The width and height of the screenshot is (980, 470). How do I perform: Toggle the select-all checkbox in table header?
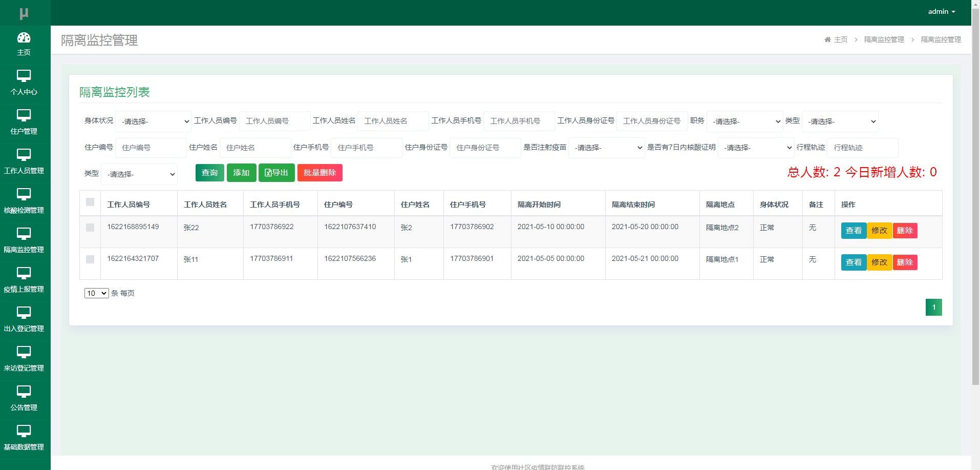[x=90, y=202]
